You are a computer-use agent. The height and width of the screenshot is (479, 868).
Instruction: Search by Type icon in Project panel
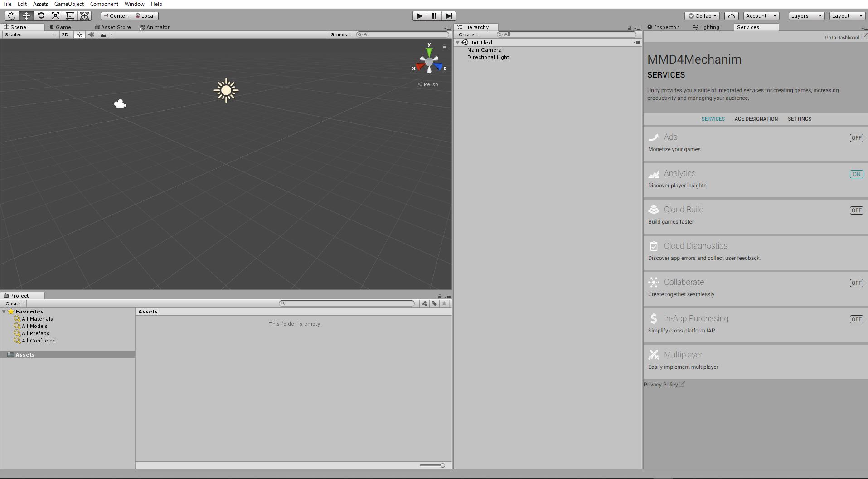424,303
